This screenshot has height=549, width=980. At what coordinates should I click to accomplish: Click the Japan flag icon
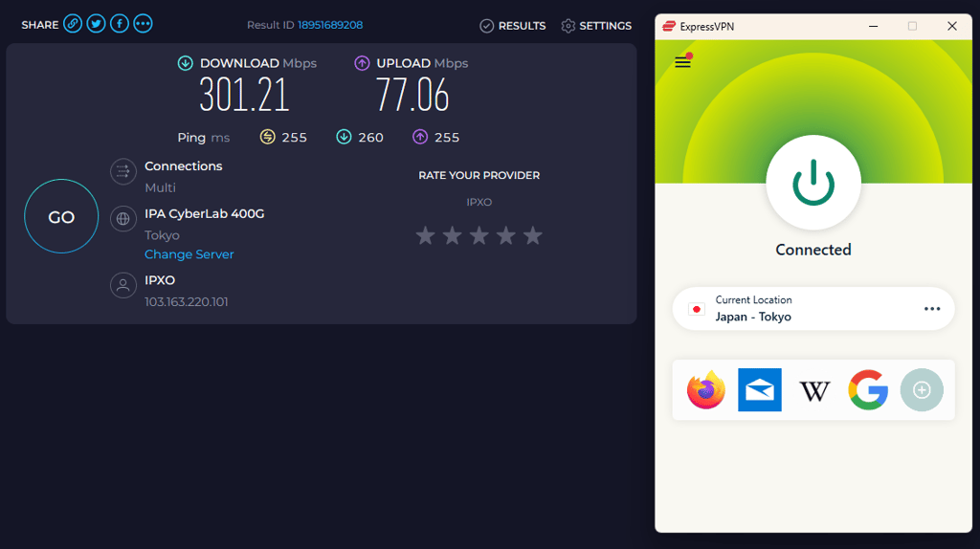[x=697, y=309]
